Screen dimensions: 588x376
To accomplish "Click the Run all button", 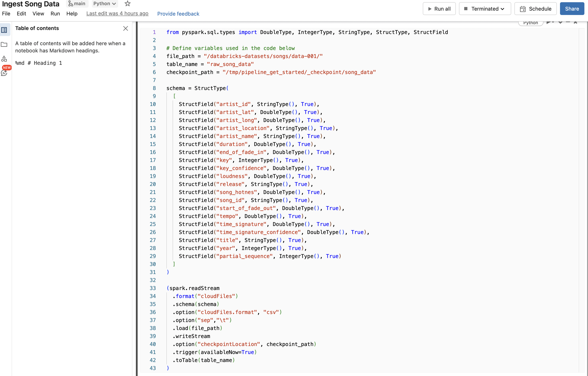I will (439, 9).
